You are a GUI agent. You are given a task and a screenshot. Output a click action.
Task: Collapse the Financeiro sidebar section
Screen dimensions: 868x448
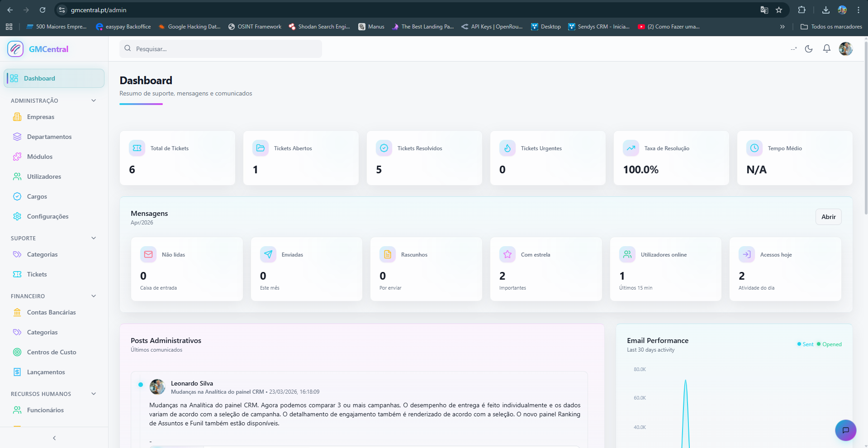tap(94, 296)
